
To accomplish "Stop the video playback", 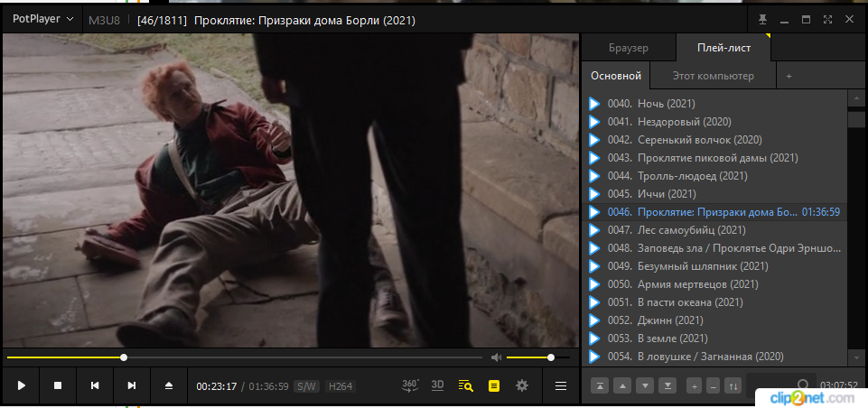I will pyautogui.click(x=58, y=385).
